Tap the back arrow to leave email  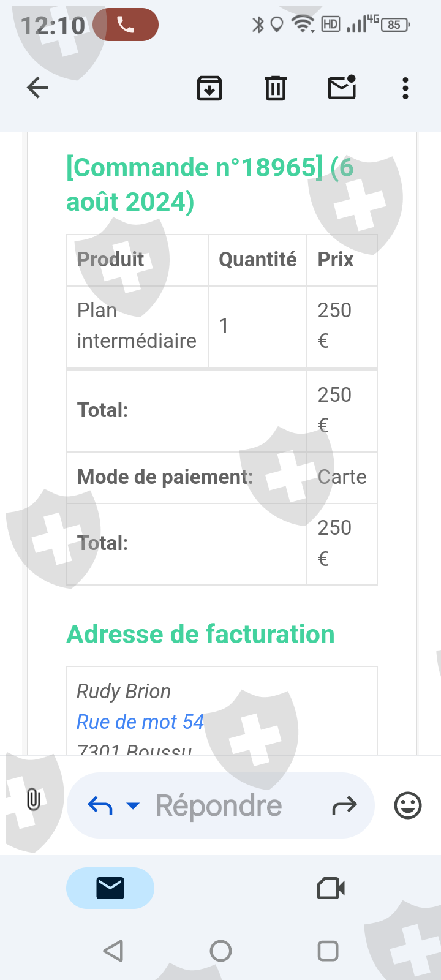click(x=38, y=88)
